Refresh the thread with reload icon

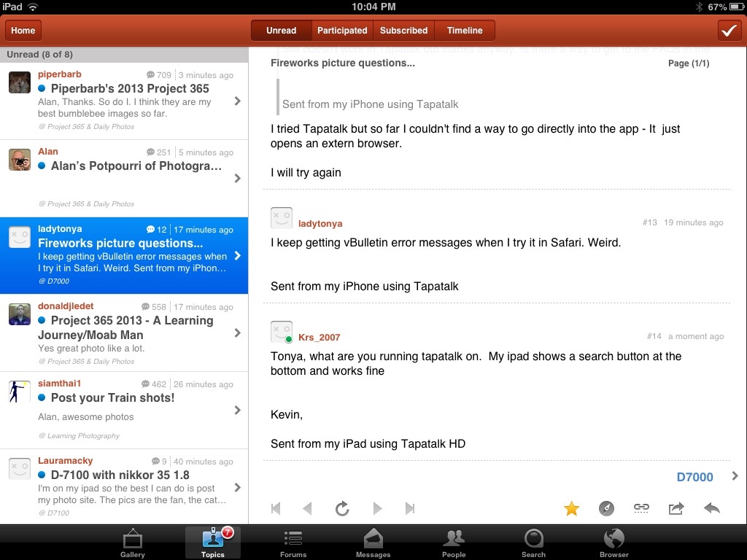click(x=342, y=509)
